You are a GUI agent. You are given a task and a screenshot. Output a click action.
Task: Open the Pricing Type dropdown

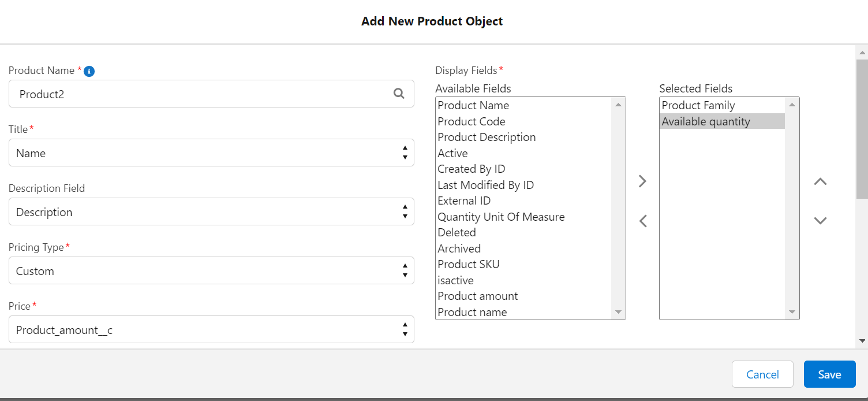pyautogui.click(x=211, y=271)
